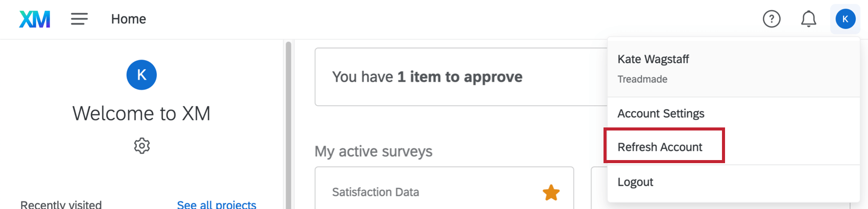Image resolution: width=868 pixels, height=209 pixels.
Task: Click the large K profile avatar
Action: click(x=141, y=75)
